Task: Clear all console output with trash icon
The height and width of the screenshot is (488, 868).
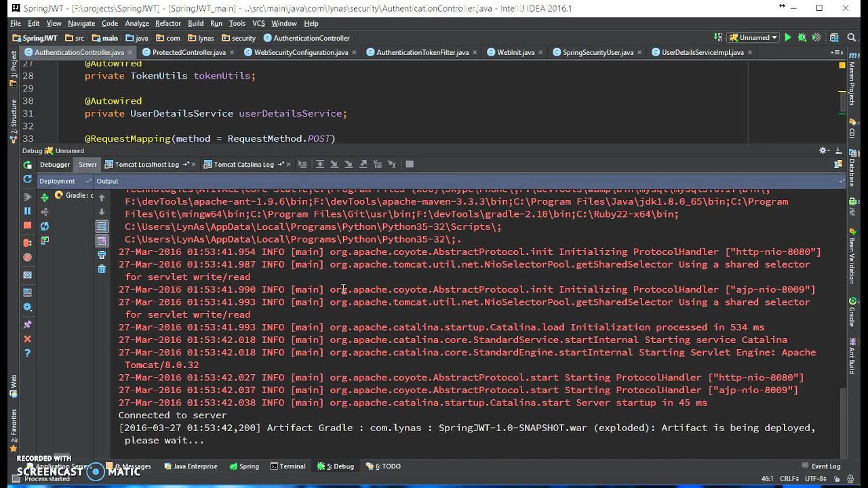Action: click(102, 269)
